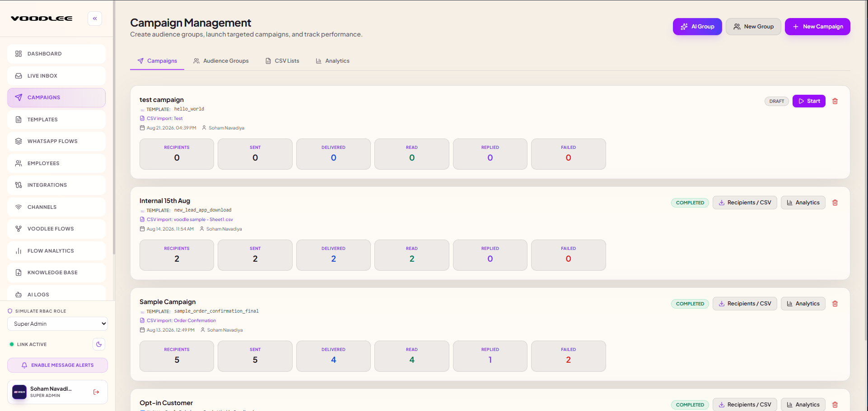Open Employees in the sidebar
Screen dimensions: 868x411
click(x=56, y=163)
